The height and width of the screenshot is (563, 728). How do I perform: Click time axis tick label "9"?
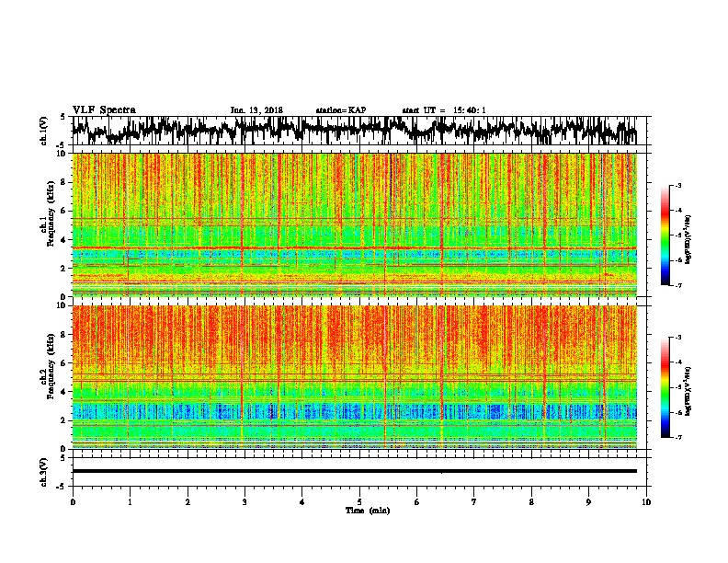pos(588,502)
